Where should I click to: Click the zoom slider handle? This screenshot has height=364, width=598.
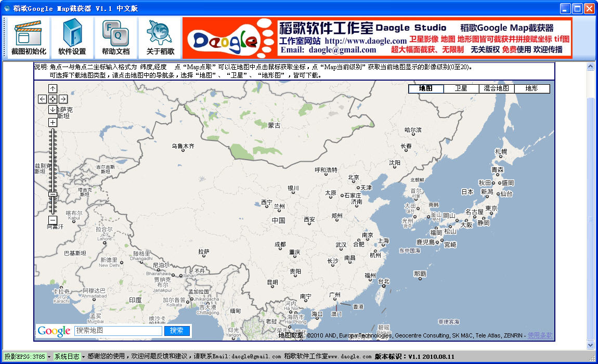(x=53, y=194)
